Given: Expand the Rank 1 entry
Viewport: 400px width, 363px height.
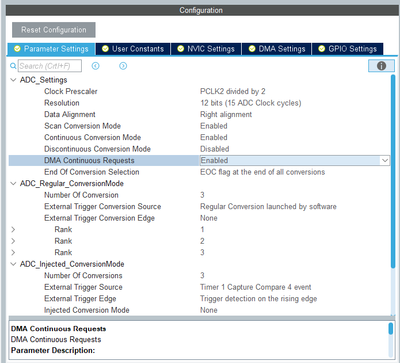Looking at the screenshot, I should pyautogui.click(x=13, y=229).
